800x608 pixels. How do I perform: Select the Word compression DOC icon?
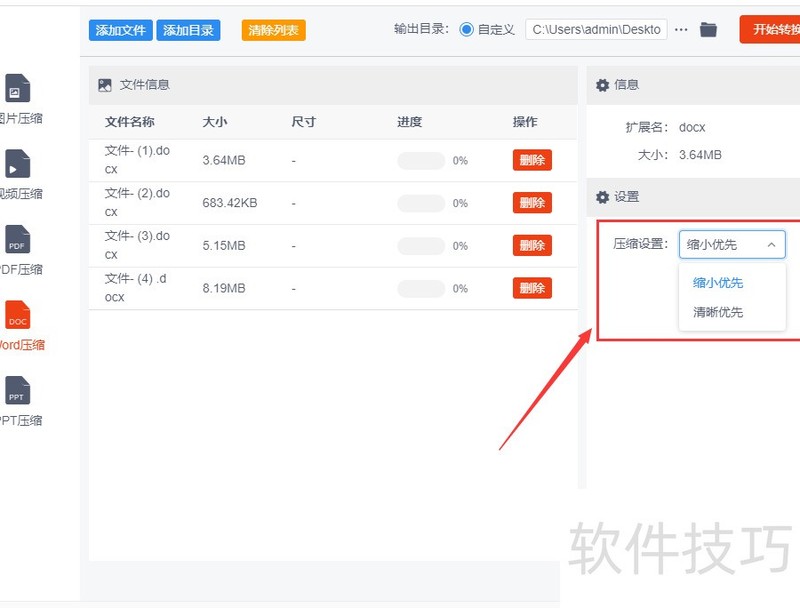point(17,316)
